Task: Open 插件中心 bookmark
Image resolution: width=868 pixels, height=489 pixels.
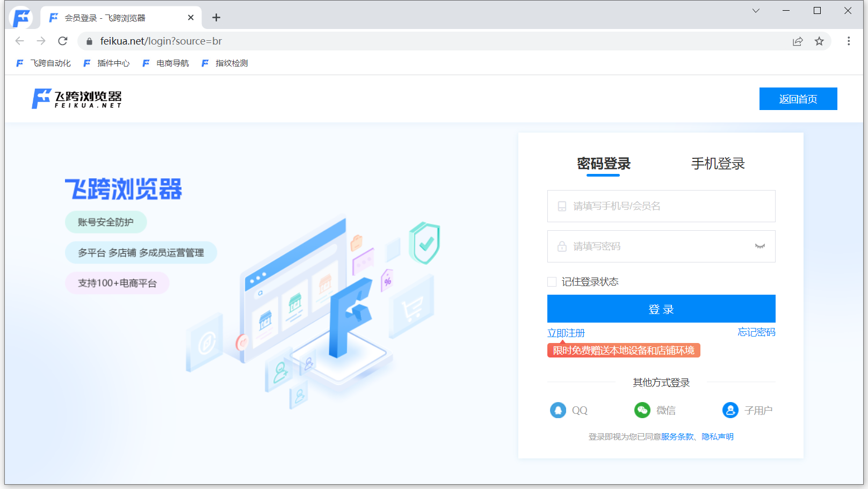Action: [x=106, y=63]
